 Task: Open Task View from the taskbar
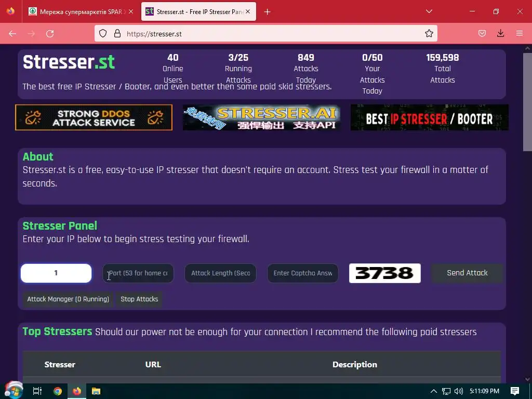click(37, 391)
